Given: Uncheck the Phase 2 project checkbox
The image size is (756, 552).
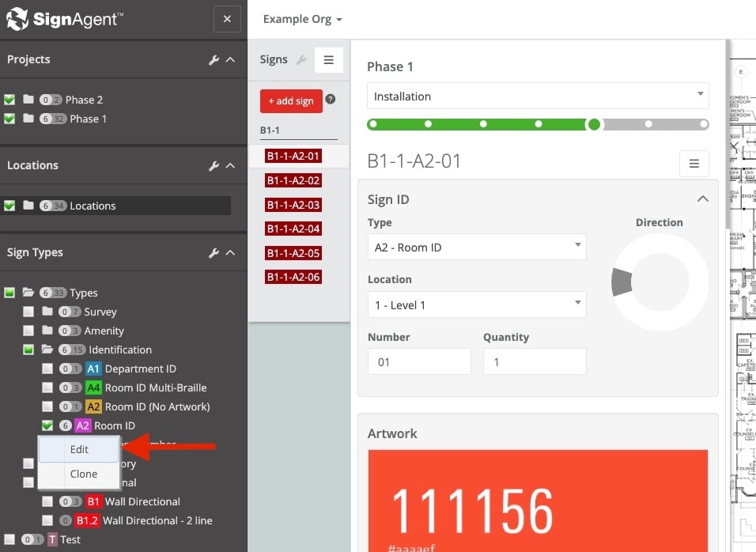Looking at the screenshot, I should (x=9, y=100).
